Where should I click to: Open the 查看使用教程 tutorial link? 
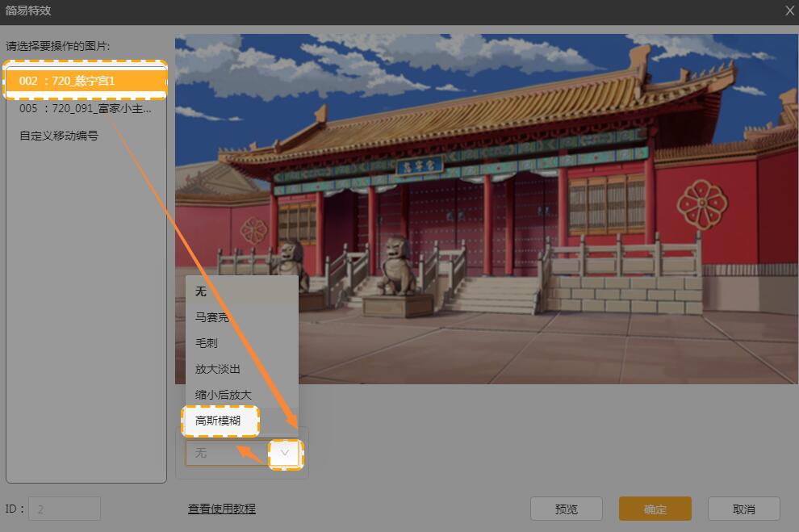click(x=222, y=509)
